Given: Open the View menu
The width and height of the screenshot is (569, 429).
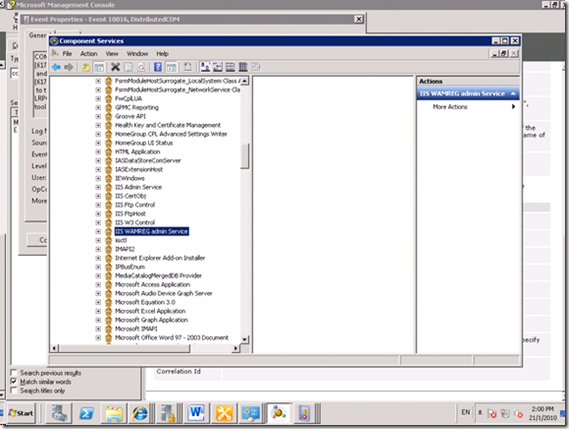Looking at the screenshot, I should click(112, 54).
